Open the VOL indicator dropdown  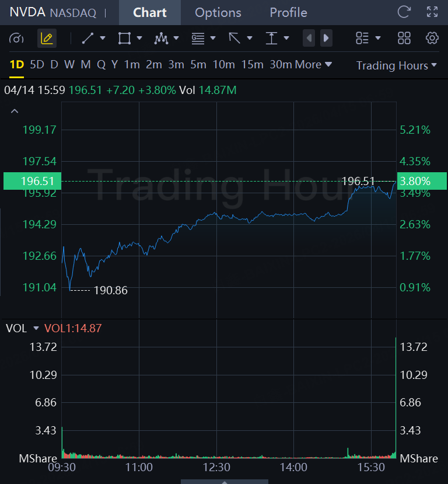tap(36, 328)
